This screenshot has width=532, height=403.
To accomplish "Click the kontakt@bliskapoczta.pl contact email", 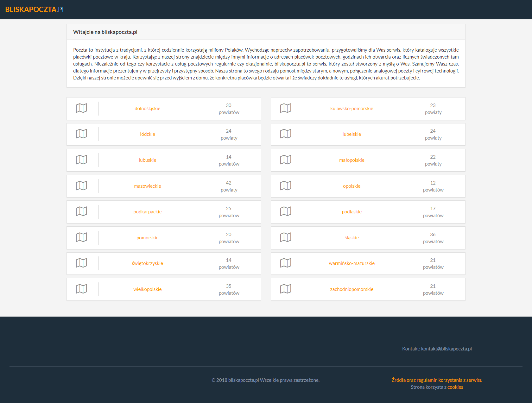I will coord(446,349).
